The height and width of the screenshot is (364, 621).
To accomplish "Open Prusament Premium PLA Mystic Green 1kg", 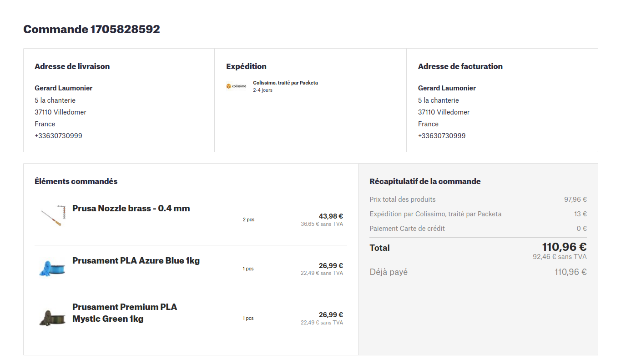I will tap(125, 313).
